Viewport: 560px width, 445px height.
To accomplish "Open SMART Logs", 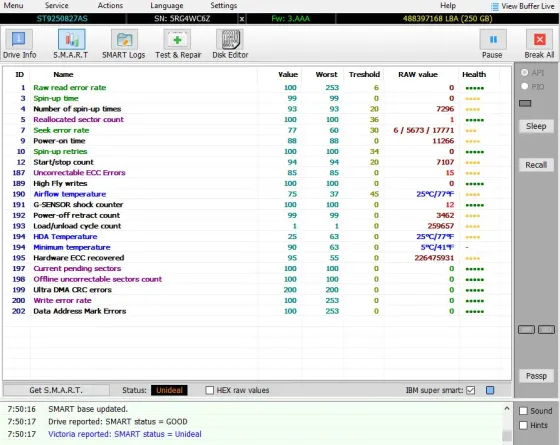I will [x=124, y=44].
